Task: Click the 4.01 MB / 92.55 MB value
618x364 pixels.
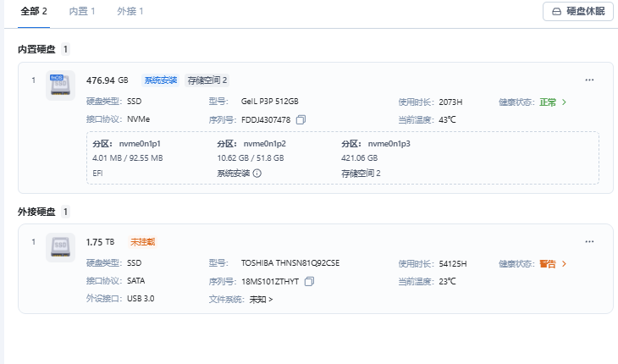Action: (128, 158)
